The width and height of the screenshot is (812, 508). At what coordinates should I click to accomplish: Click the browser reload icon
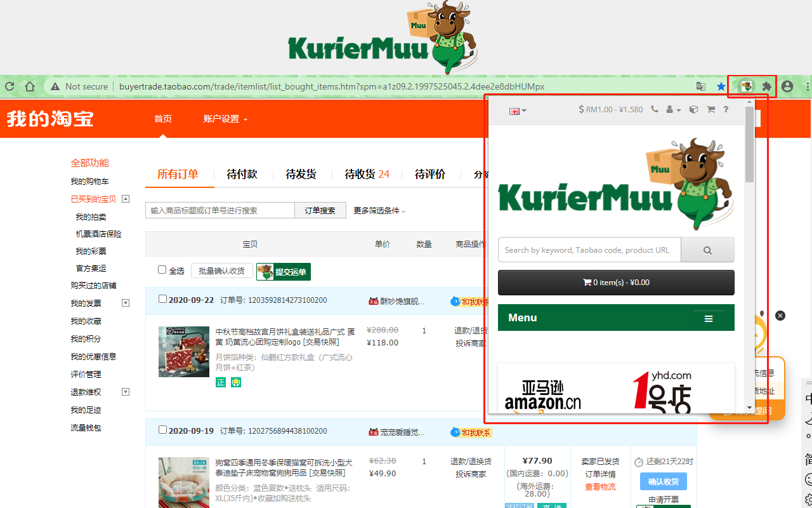9,86
